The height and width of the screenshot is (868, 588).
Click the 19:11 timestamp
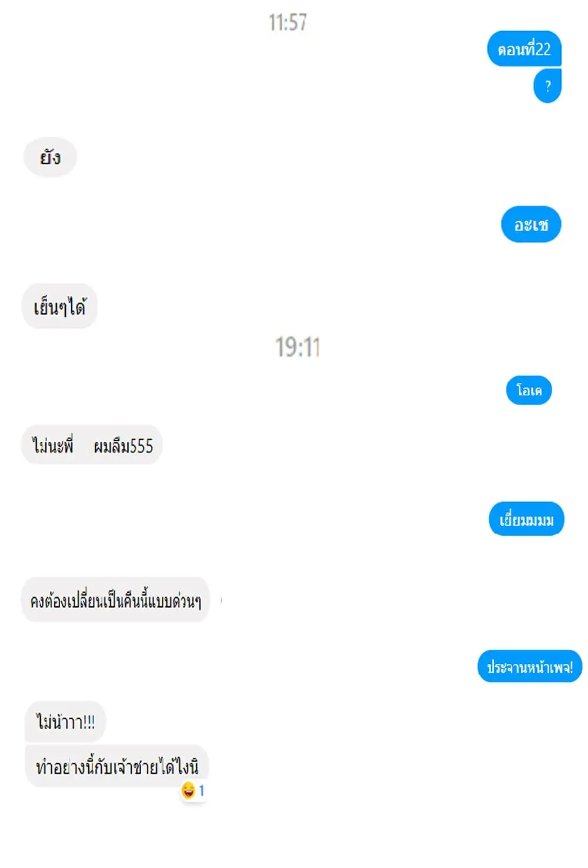coord(298,347)
